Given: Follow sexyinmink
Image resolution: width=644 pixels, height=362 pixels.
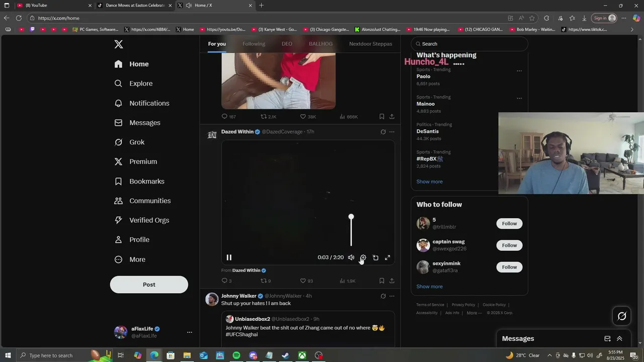Looking at the screenshot, I should click(509, 267).
